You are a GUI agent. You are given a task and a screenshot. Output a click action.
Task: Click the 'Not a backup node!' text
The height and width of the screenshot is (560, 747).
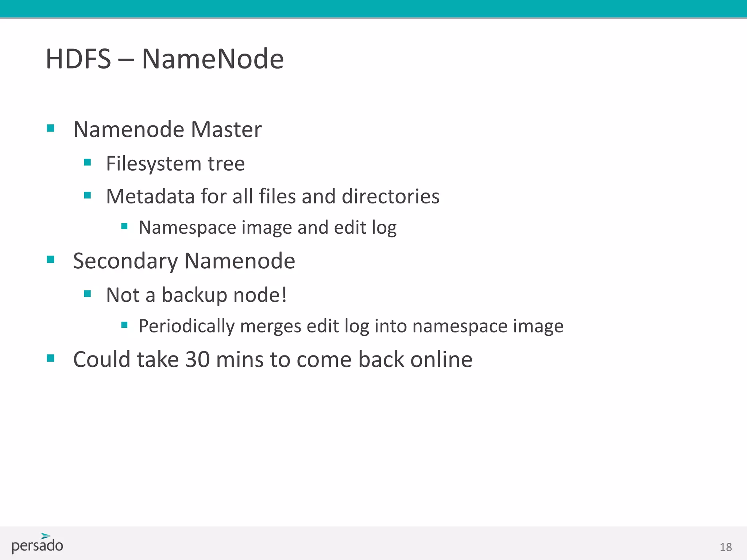point(197,295)
